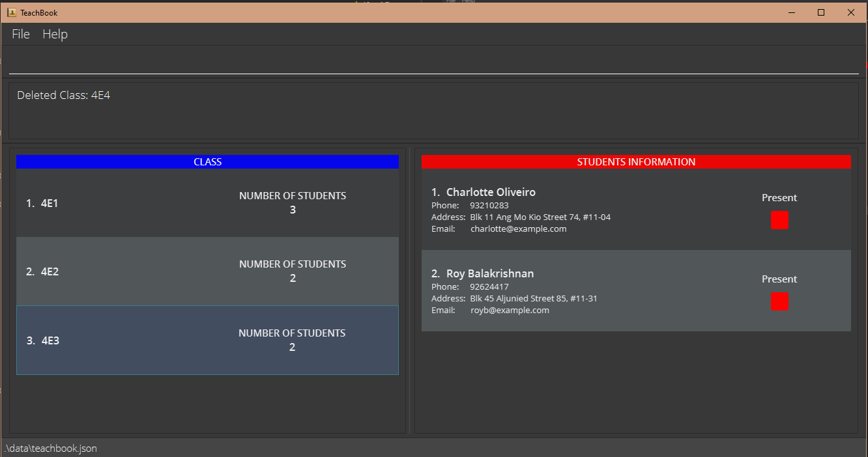This screenshot has height=457, width=868.
Task: Select the Charlotte Oliveiro student card
Action: (586, 210)
